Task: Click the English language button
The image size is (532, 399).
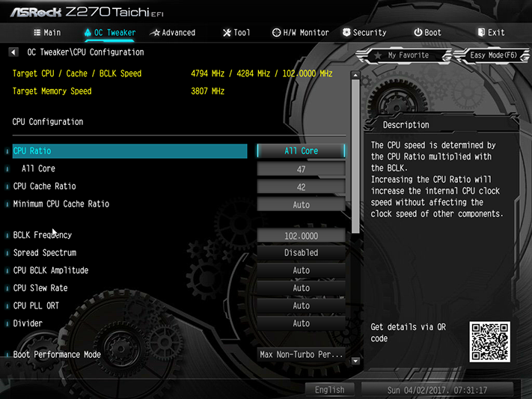Action: (x=329, y=390)
